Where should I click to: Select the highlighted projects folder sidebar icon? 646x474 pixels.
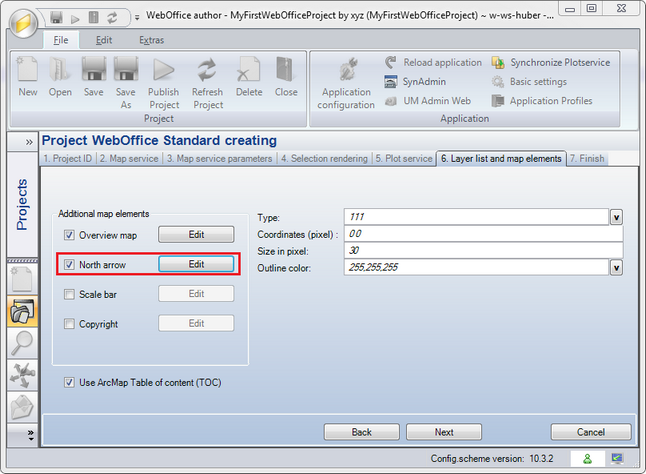coord(22,311)
